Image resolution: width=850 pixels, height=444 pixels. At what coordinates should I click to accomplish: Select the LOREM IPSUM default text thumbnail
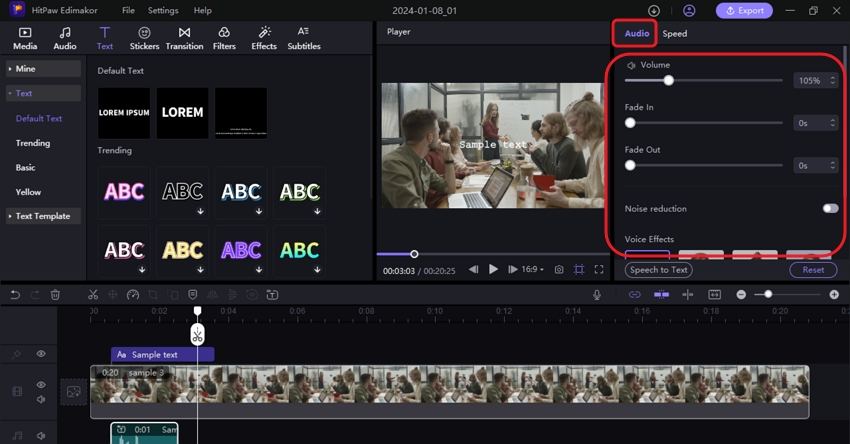click(124, 113)
